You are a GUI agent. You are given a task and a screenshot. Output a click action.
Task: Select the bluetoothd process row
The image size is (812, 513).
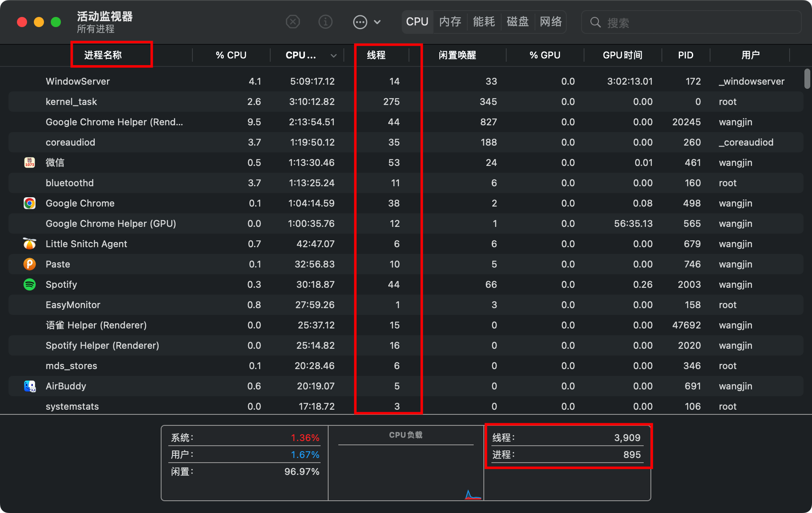click(406, 183)
